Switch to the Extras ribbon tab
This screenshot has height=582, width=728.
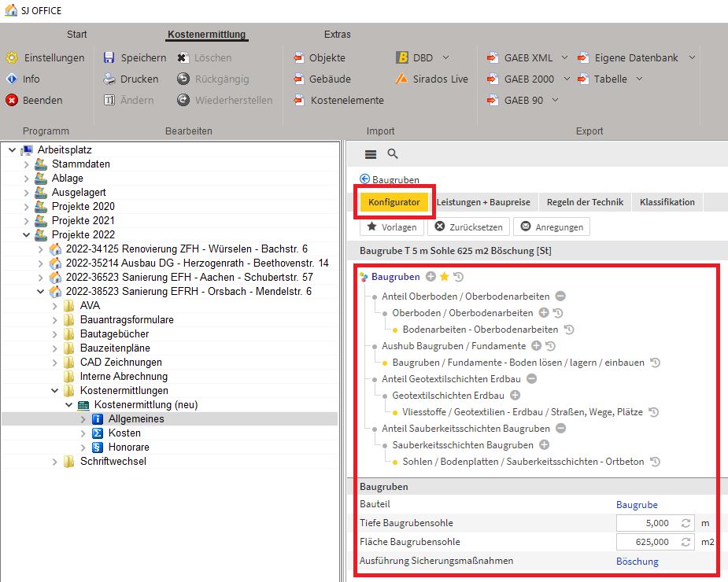(x=338, y=35)
